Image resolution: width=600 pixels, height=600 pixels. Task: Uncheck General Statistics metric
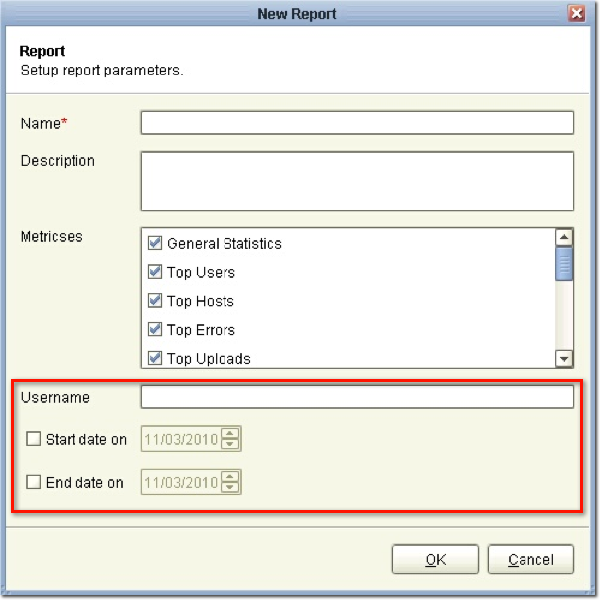tap(155, 243)
